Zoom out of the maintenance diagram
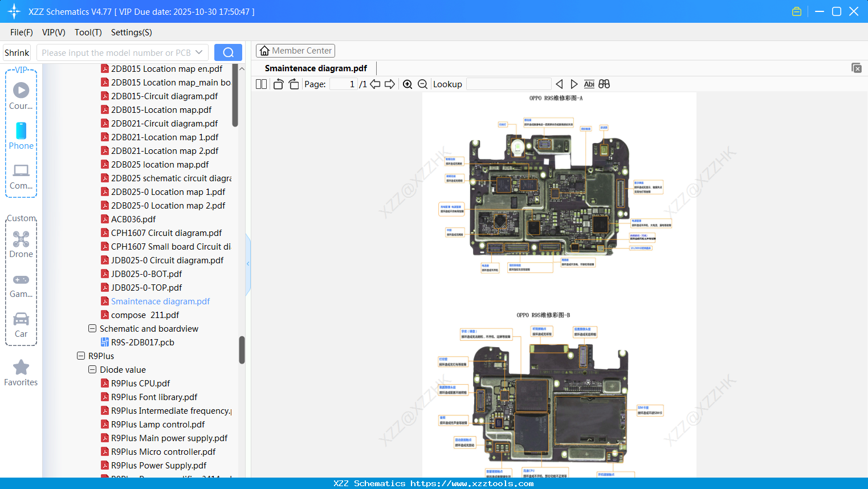Image resolution: width=868 pixels, height=489 pixels. click(422, 84)
